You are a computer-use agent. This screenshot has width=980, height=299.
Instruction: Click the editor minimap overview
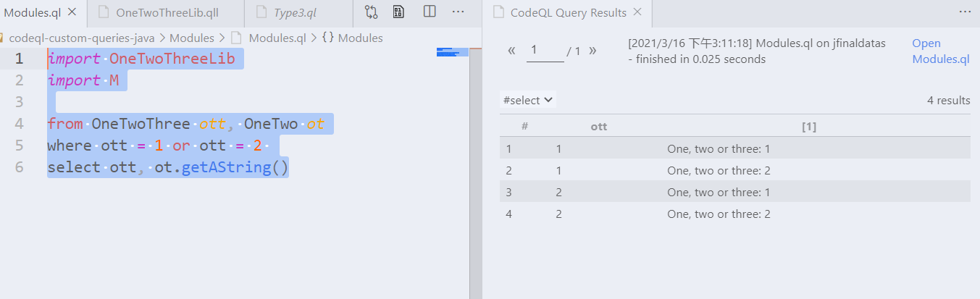tap(453, 52)
